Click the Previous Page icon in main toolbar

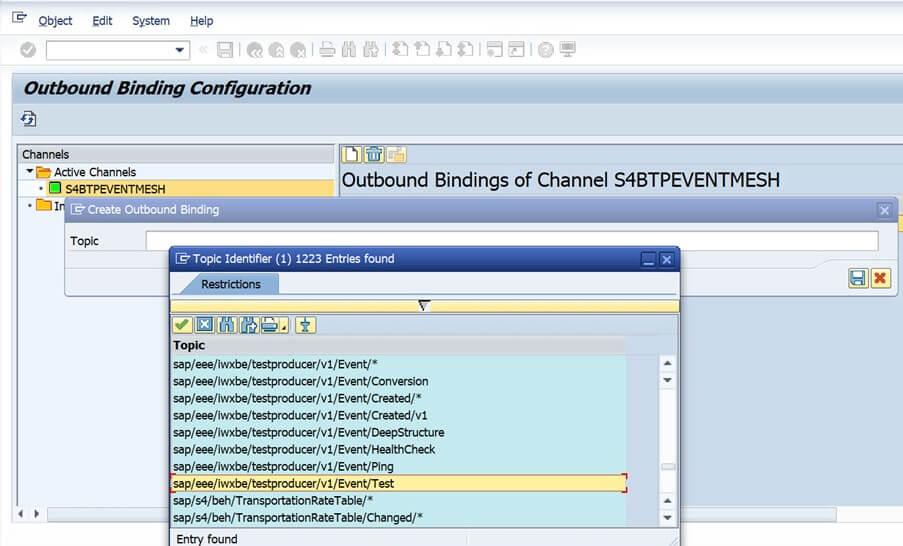click(x=422, y=50)
